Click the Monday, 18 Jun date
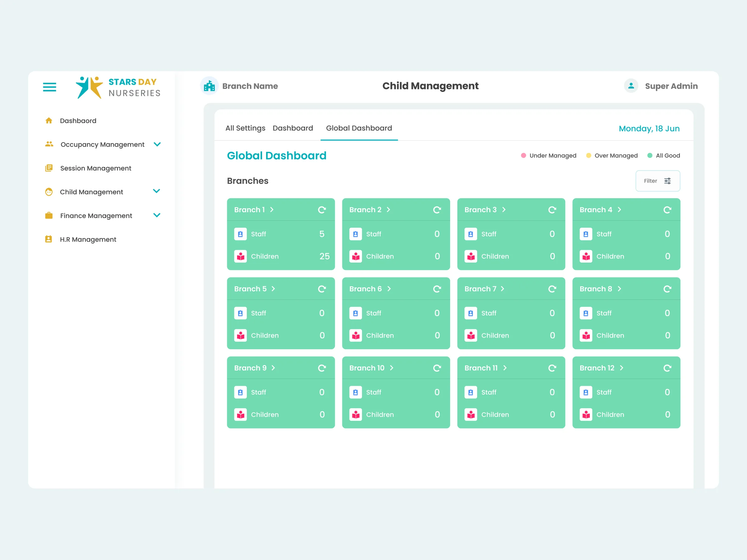Viewport: 747px width, 560px height. [649, 128]
